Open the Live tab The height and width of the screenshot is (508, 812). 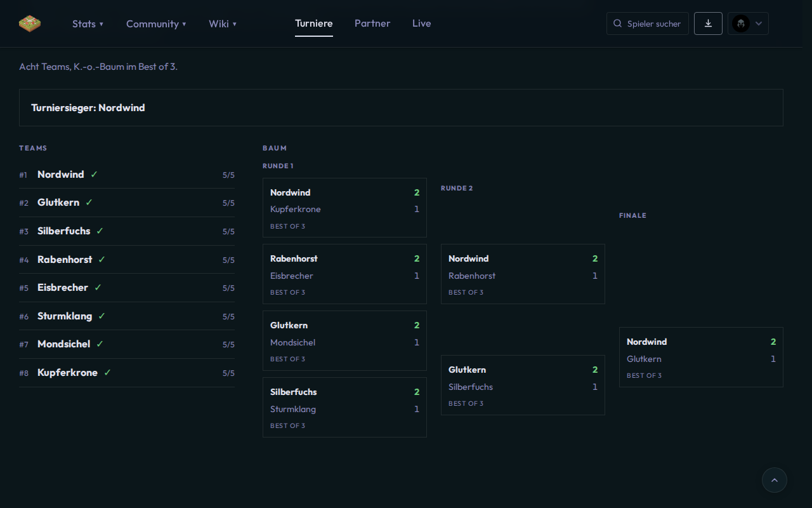coord(422,23)
